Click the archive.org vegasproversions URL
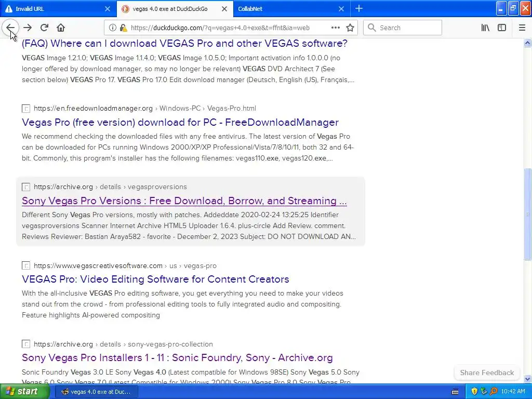Image resolution: width=532 pixels, height=399 pixels. point(110,187)
